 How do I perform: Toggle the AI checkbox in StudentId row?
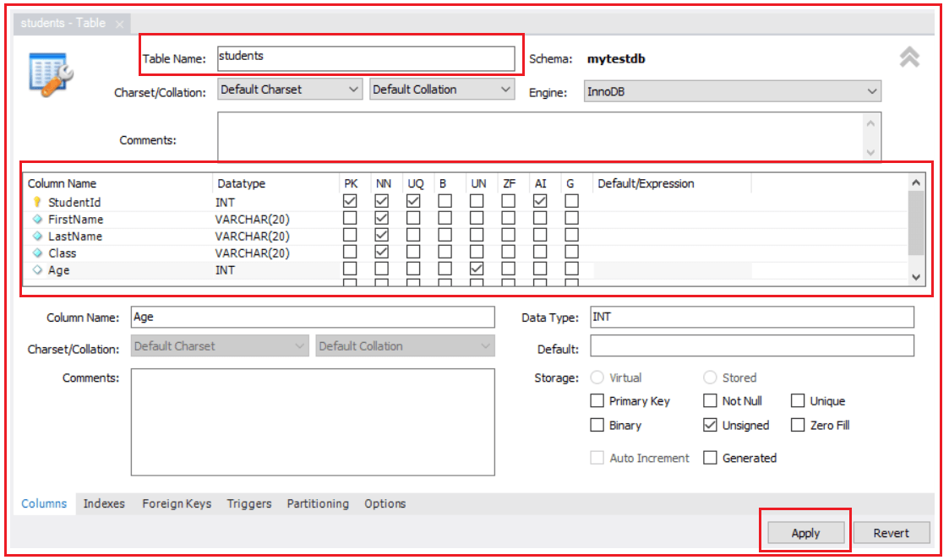541,200
